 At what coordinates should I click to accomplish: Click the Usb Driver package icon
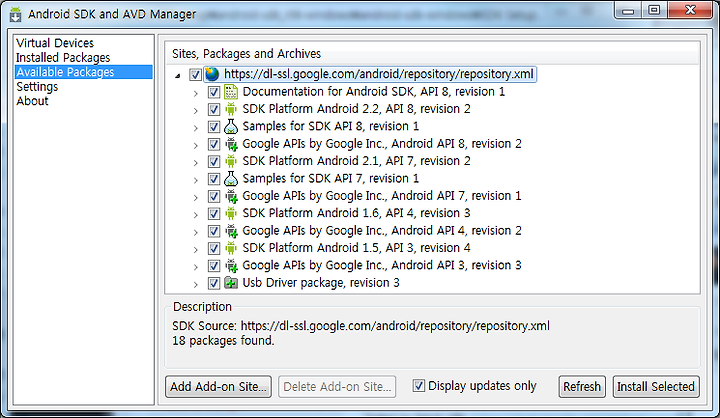(231, 283)
